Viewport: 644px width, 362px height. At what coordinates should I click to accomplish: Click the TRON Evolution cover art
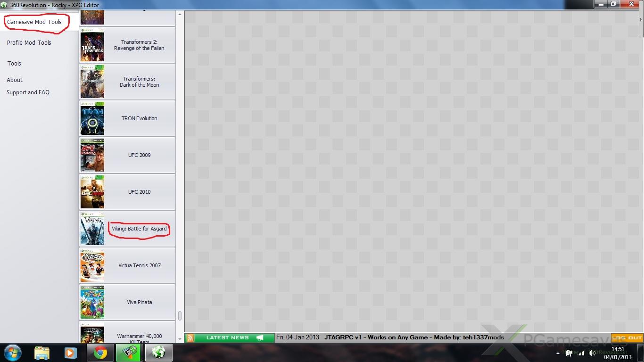(x=92, y=118)
